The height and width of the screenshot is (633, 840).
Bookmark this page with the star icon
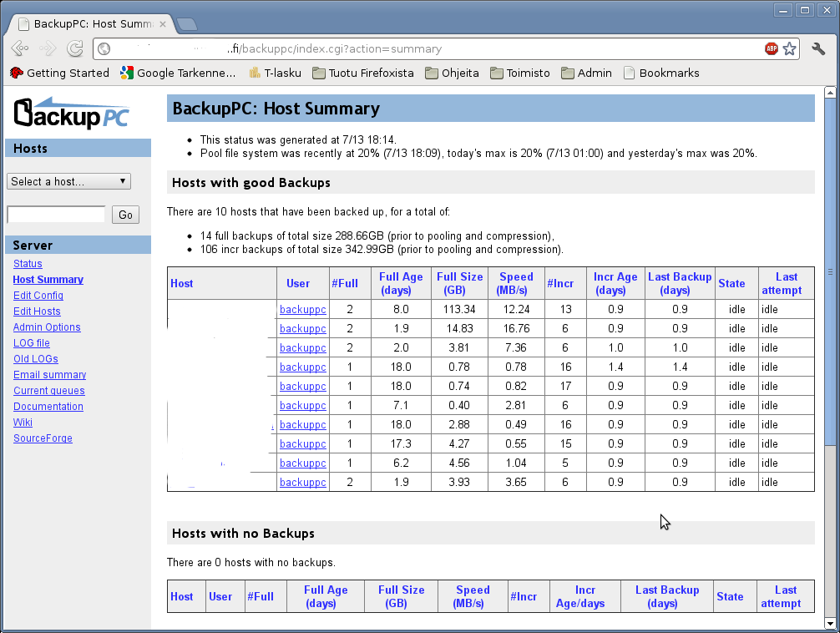pyautogui.click(x=789, y=48)
